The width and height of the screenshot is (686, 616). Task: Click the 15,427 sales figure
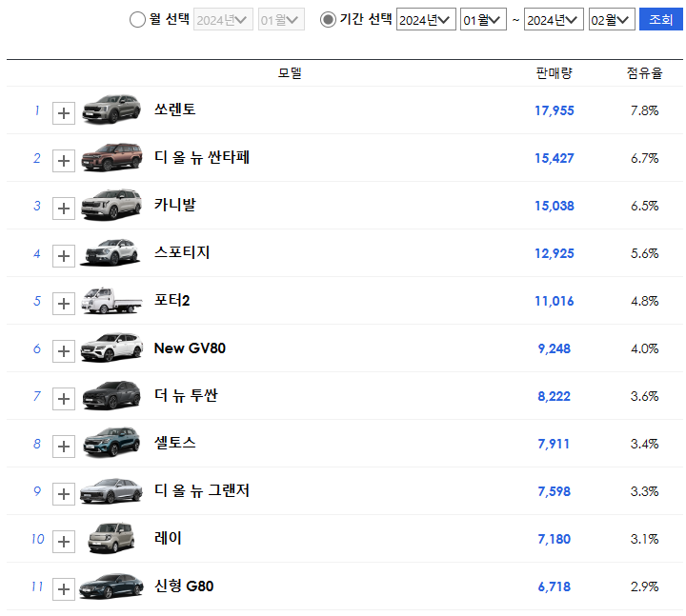pyautogui.click(x=555, y=158)
